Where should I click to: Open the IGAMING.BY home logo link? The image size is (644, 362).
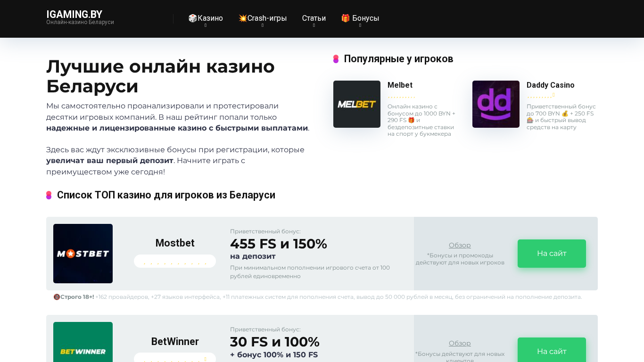pyautogui.click(x=74, y=15)
